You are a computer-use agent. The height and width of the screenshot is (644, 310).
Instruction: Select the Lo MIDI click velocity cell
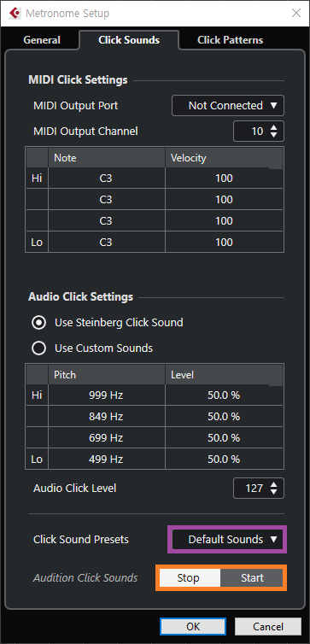pos(225,243)
